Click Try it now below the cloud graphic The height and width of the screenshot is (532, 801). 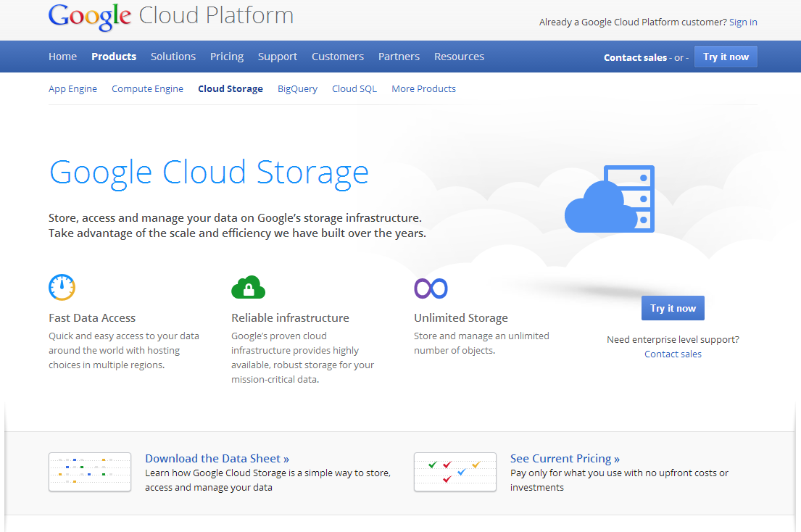(673, 308)
